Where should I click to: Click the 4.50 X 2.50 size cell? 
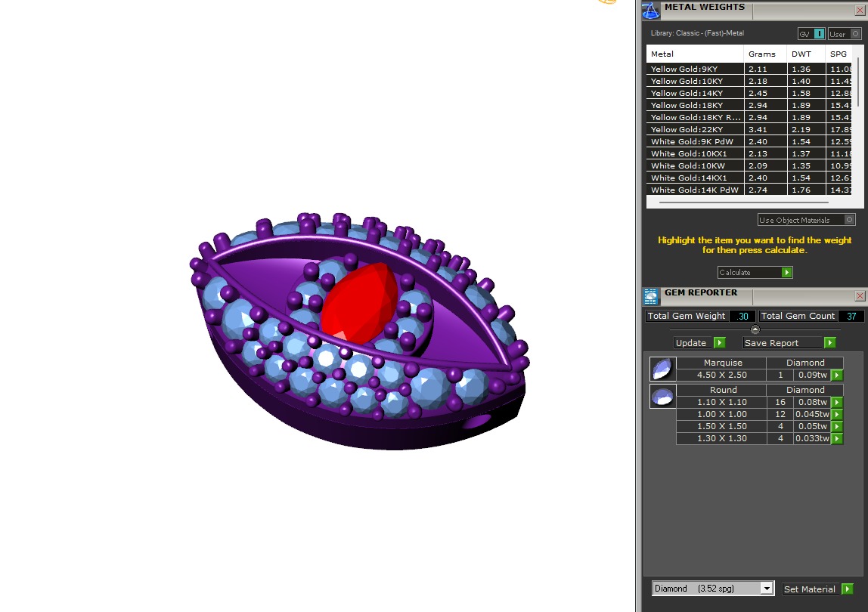tap(722, 376)
